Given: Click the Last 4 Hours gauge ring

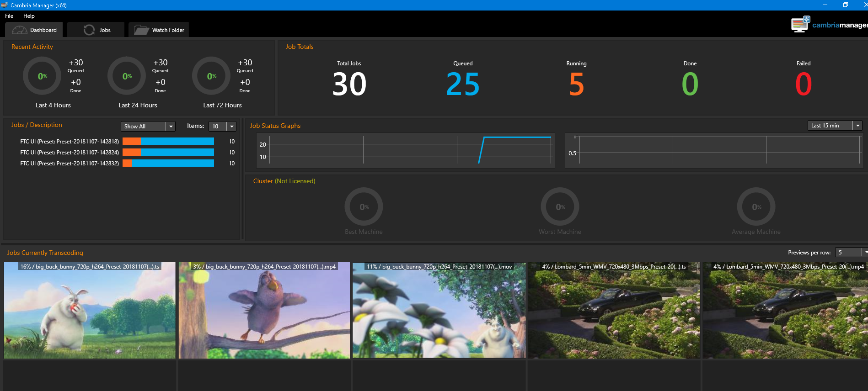Looking at the screenshot, I should [x=42, y=76].
